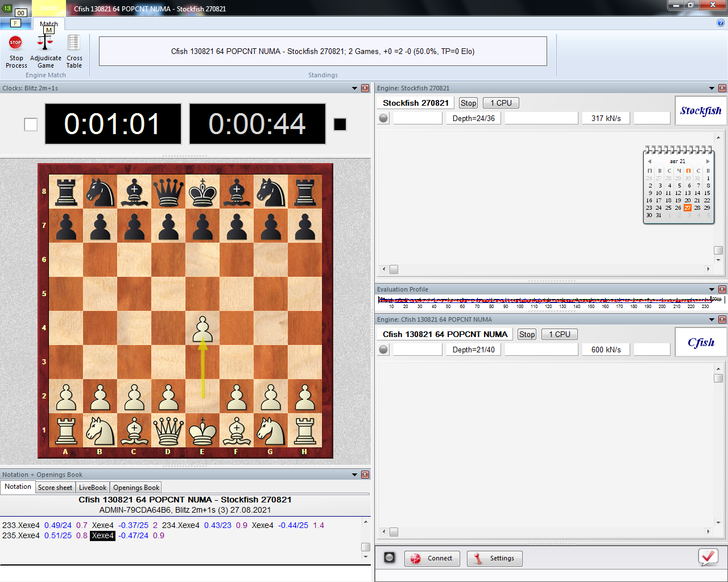Click the Cfish panel vertical scrollbar thumb
Viewport: 728px width, 582px height.
[x=718, y=379]
